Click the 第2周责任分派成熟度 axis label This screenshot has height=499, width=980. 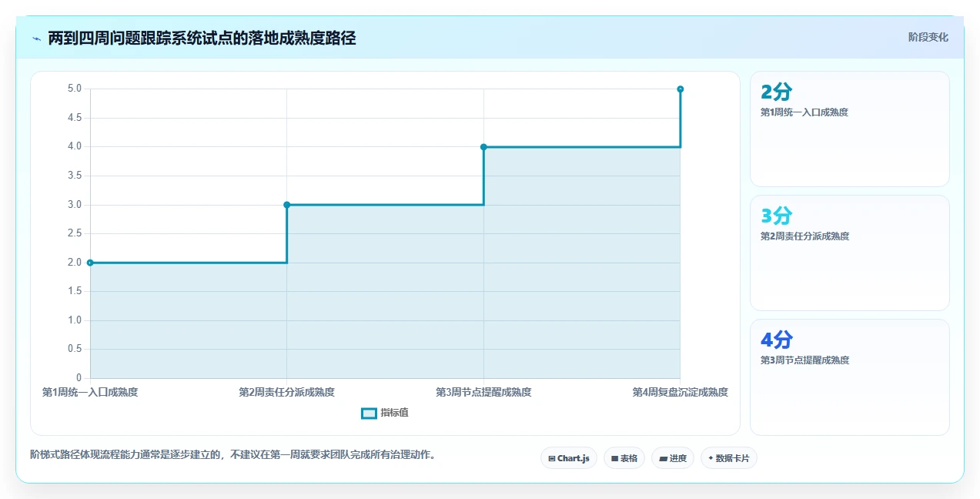pyautogui.click(x=287, y=392)
